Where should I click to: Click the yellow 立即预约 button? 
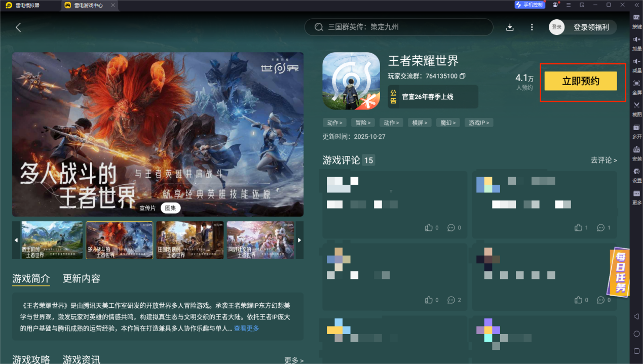[581, 81]
